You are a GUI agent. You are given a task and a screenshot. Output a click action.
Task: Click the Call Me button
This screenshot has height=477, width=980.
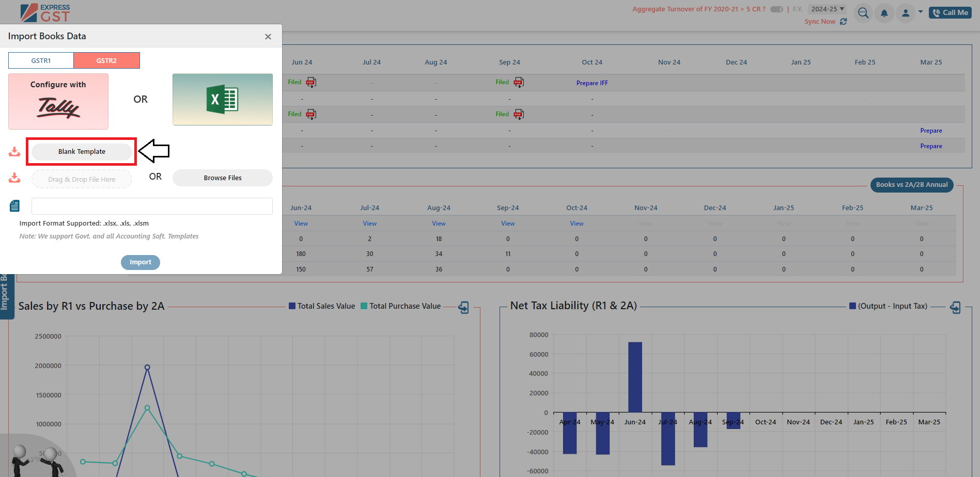(950, 13)
